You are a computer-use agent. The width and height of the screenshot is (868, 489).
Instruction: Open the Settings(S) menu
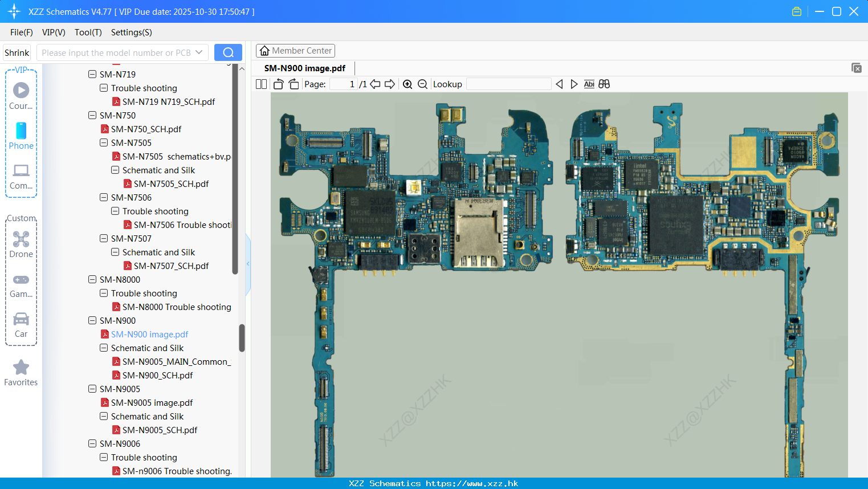132,32
